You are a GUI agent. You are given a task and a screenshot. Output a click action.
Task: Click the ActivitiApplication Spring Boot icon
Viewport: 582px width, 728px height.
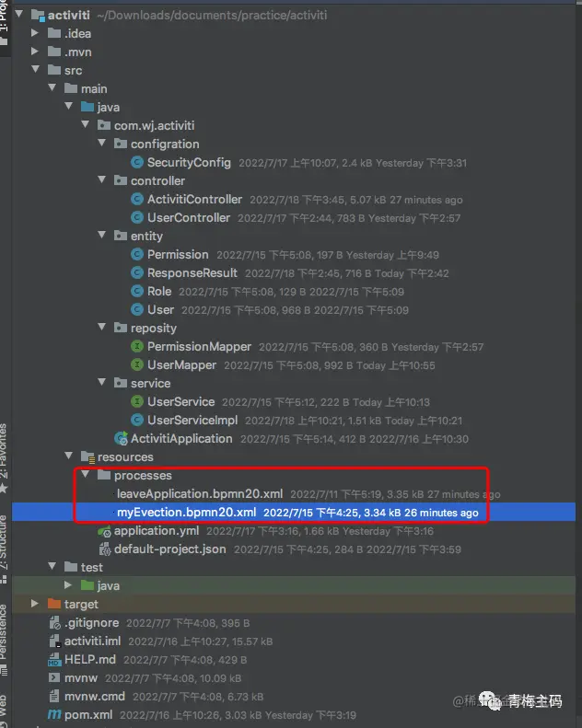tap(122, 438)
